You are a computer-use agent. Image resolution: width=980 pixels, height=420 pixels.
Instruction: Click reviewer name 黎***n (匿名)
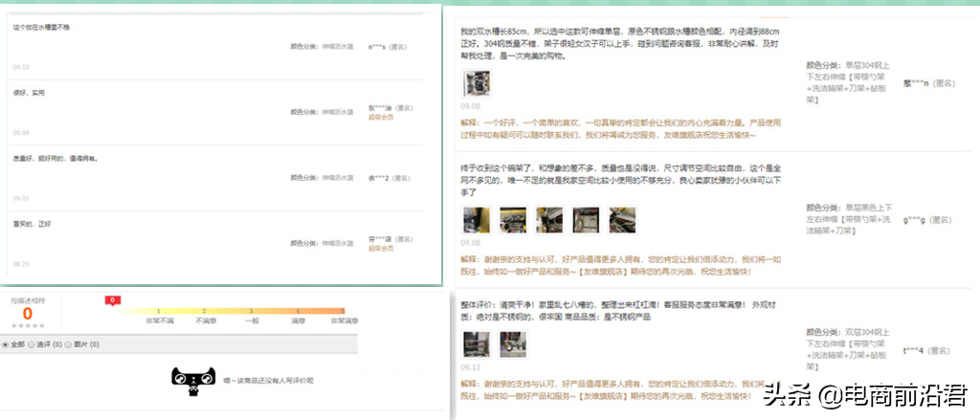(929, 83)
